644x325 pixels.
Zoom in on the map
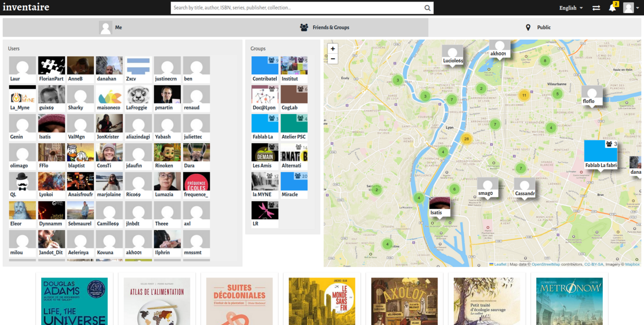point(333,49)
